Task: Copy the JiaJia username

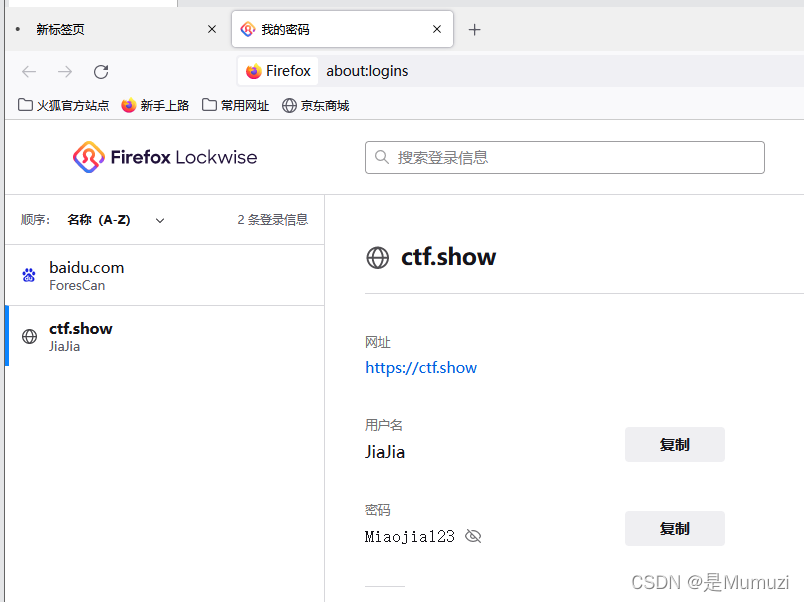Action: [674, 444]
